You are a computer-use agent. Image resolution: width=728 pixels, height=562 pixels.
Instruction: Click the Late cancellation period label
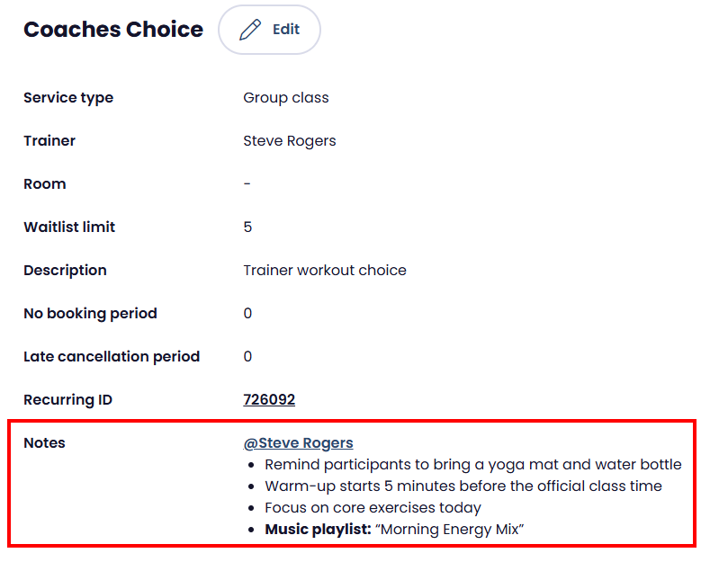pyautogui.click(x=112, y=357)
